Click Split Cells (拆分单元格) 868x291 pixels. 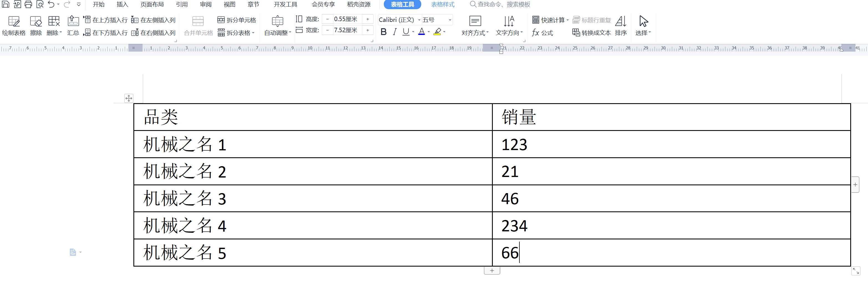(237, 20)
